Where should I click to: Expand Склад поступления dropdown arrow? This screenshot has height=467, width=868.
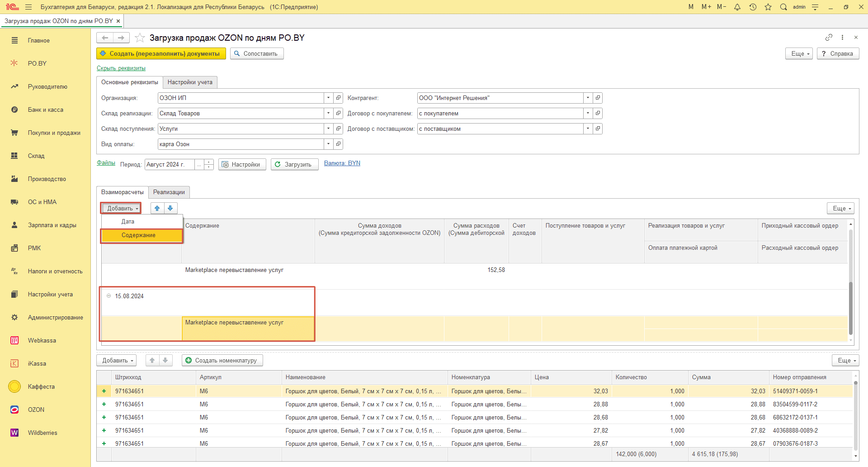pyautogui.click(x=329, y=129)
